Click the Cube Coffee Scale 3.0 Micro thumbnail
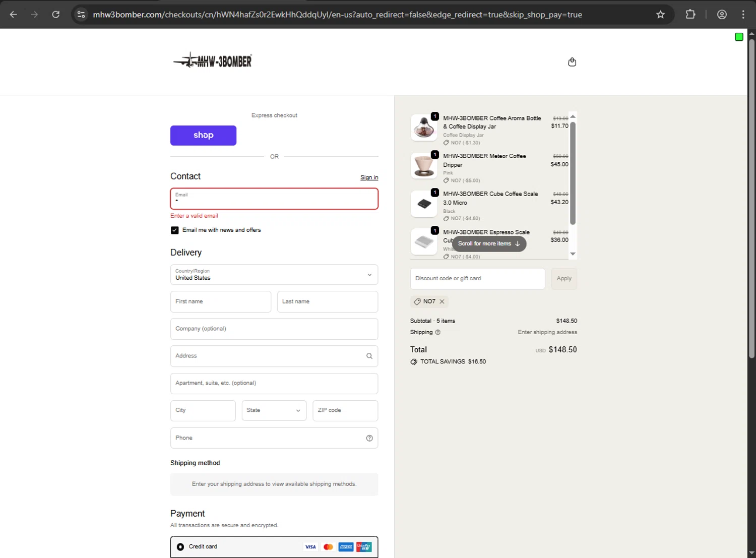Image resolution: width=756 pixels, height=558 pixels. coord(424,204)
